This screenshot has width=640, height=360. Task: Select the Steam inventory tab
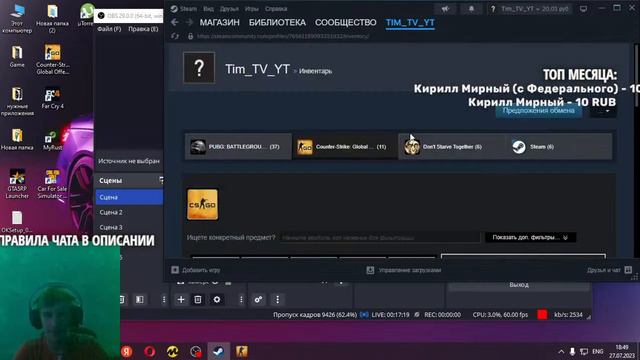[x=558, y=147]
